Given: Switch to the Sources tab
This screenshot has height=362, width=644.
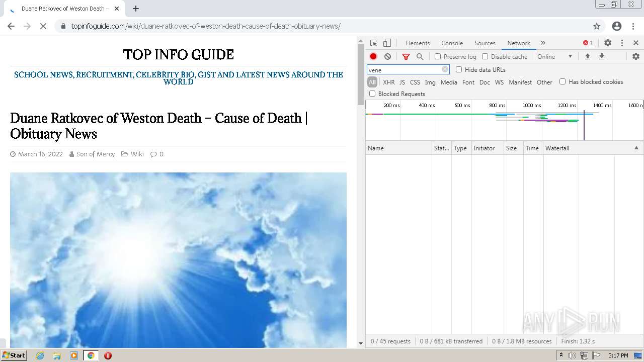Looking at the screenshot, I should (485, 43).
